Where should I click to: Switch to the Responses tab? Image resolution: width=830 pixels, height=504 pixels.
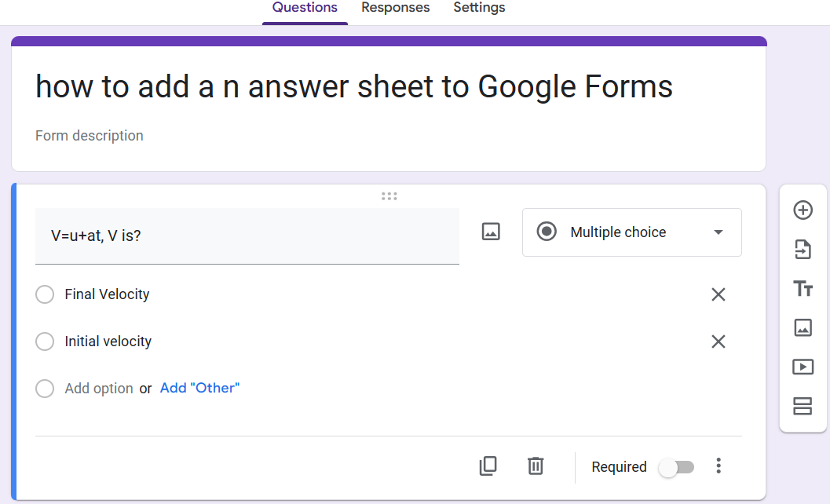tap(395, 8)
